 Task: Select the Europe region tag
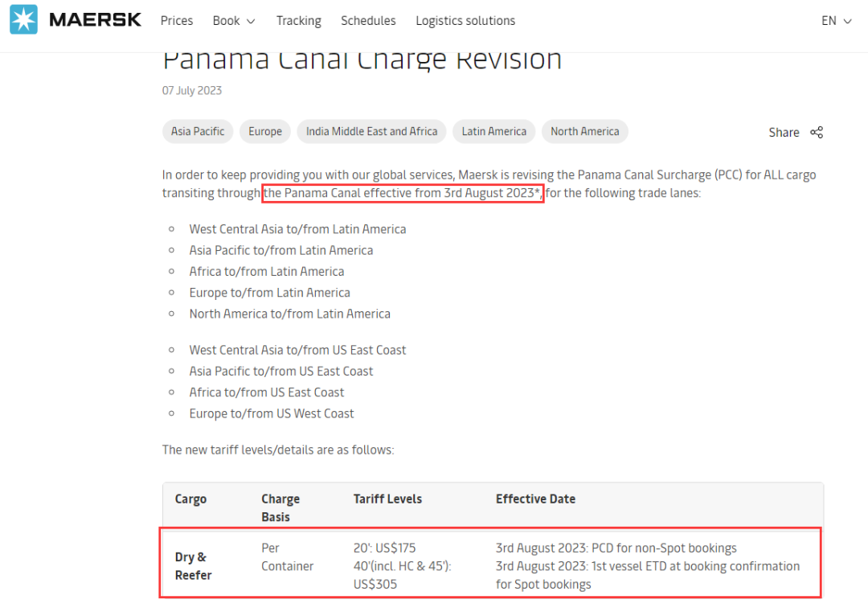tap(265, 132)
